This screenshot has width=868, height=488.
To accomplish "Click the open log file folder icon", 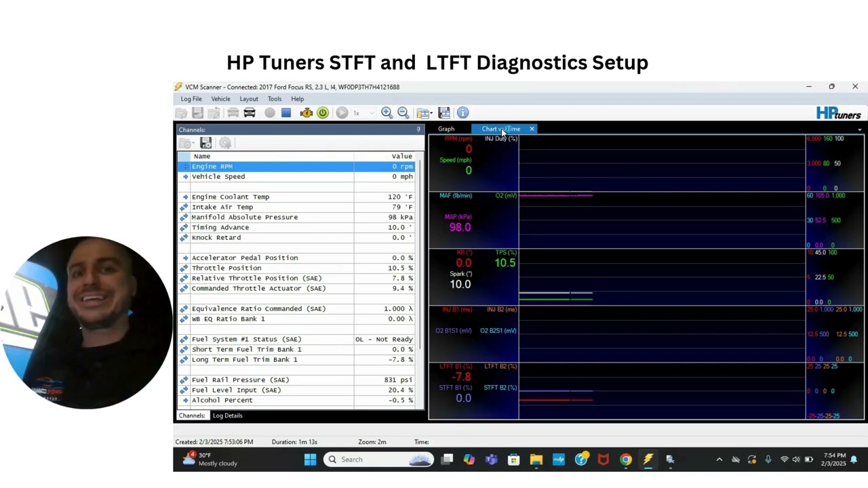I will tap(181, 113).
